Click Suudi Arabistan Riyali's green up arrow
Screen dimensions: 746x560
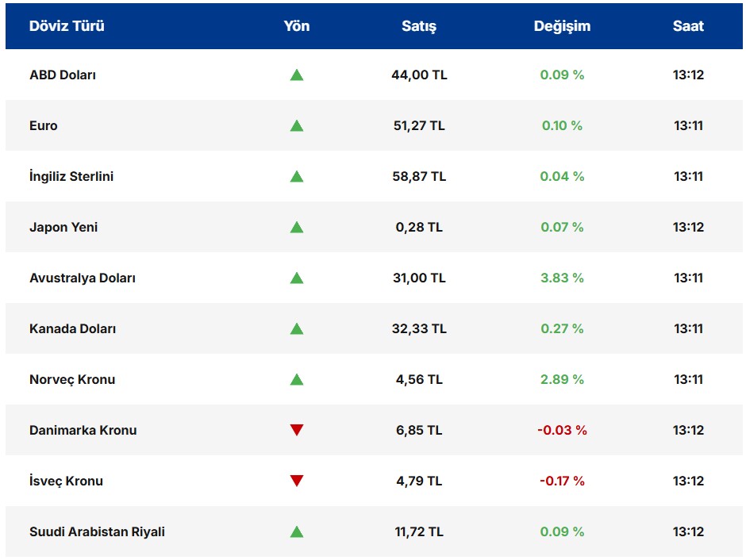pyautogui.click(x=297, y=532)
